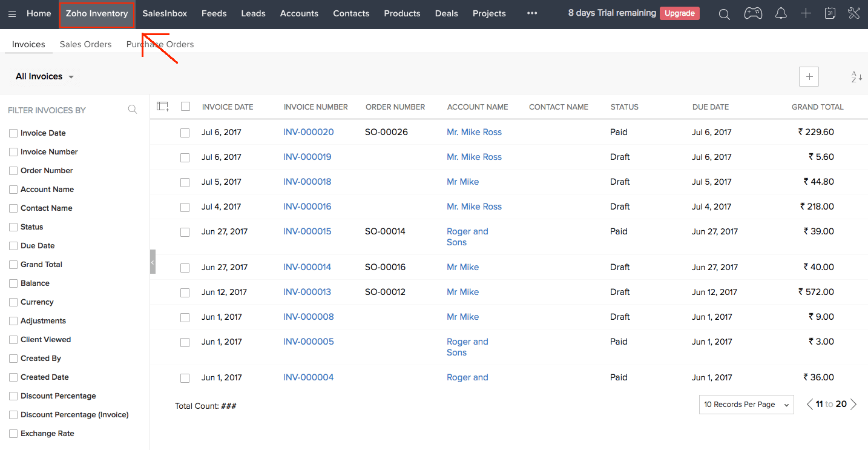Enable the Account Name filter checkbox
The image size is (868, 450).
click(x=13, y=190)
